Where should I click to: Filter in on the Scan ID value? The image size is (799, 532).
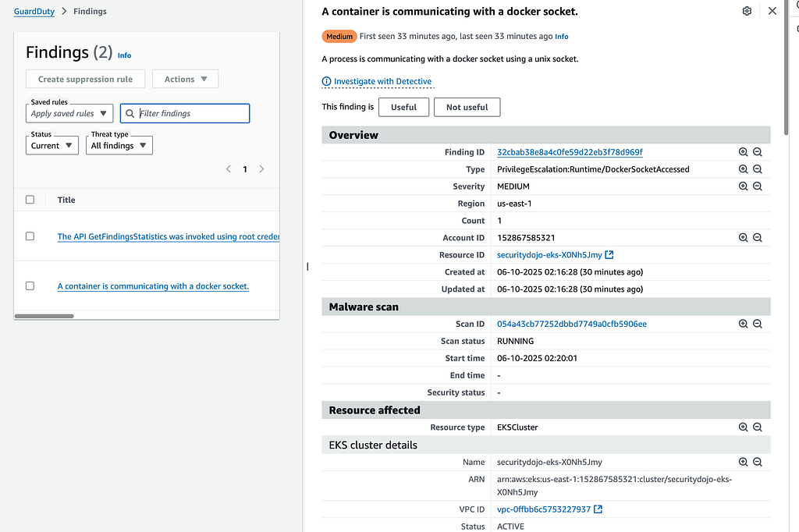point(743,324)
